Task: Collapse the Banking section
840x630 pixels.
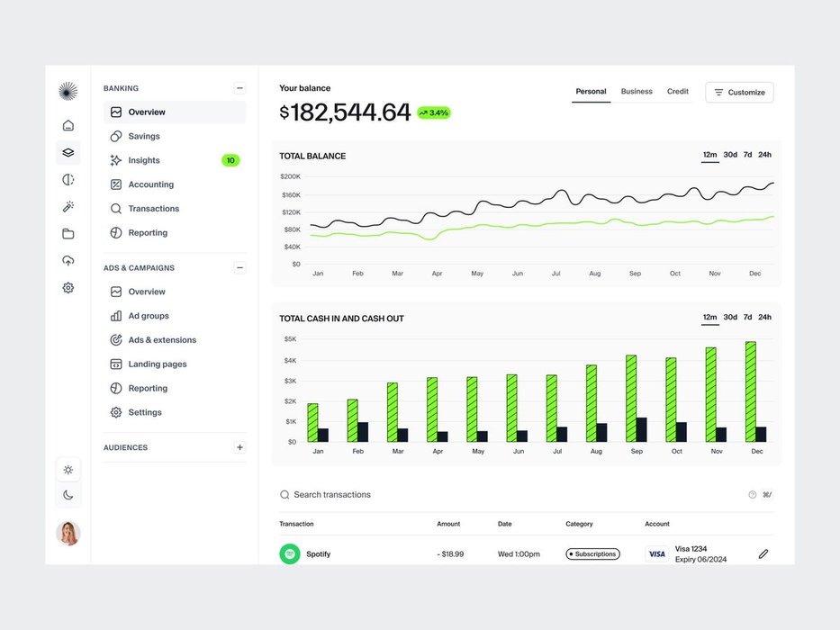Action: coord(239,88)
